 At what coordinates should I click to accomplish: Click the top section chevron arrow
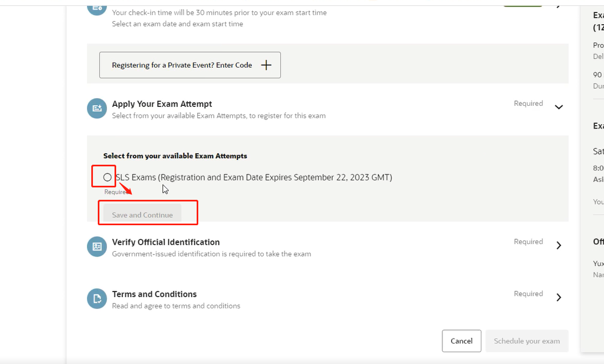click(x=559, y=4)
